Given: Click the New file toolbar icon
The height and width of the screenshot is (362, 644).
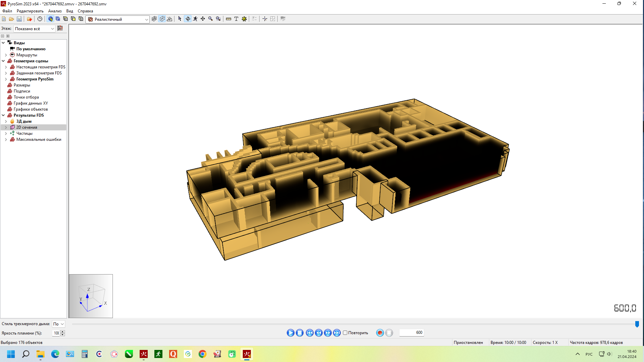Looking at the screenshot, I should [x=4, y=19].
